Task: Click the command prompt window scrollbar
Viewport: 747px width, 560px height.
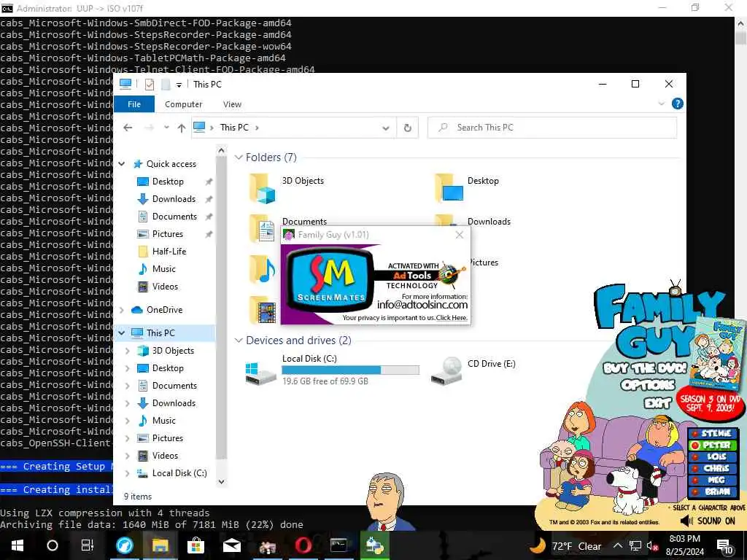Action: 741,38
